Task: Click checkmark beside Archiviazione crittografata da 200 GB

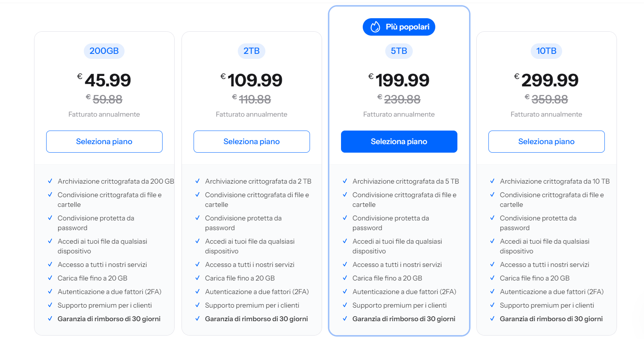Action: (x=50, y=181)
